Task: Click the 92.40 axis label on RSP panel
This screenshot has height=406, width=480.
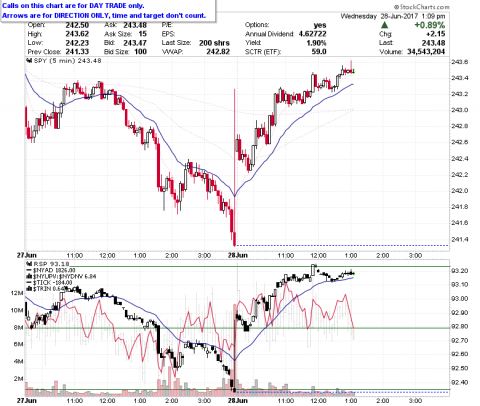Action: click(459, 382)
